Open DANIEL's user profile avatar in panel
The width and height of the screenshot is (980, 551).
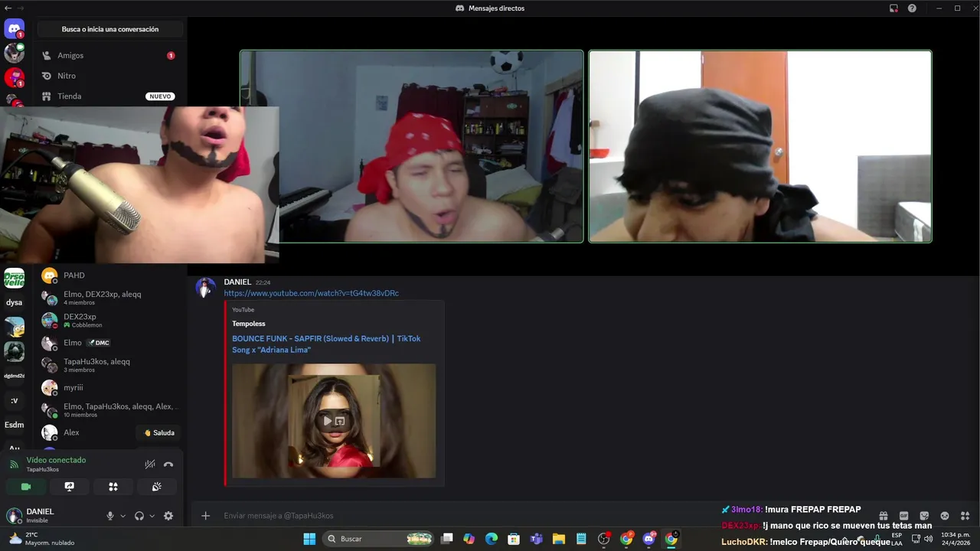pos(14,516)
